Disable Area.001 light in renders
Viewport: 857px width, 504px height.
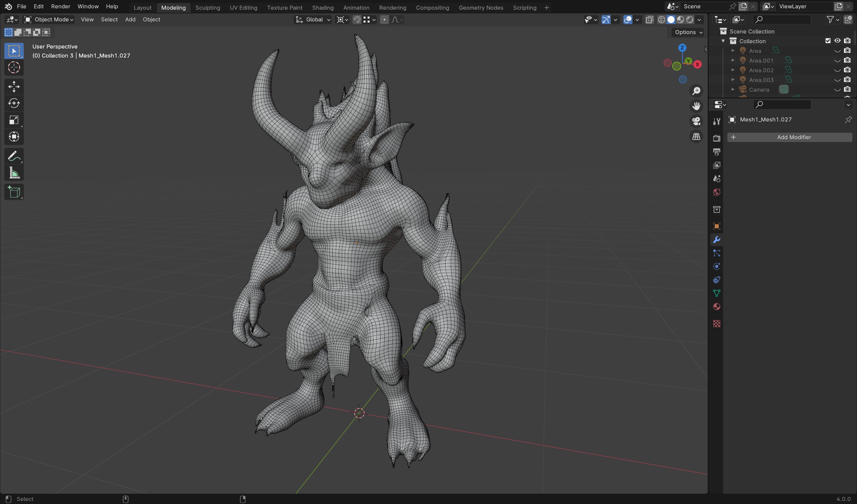[847, 60]
